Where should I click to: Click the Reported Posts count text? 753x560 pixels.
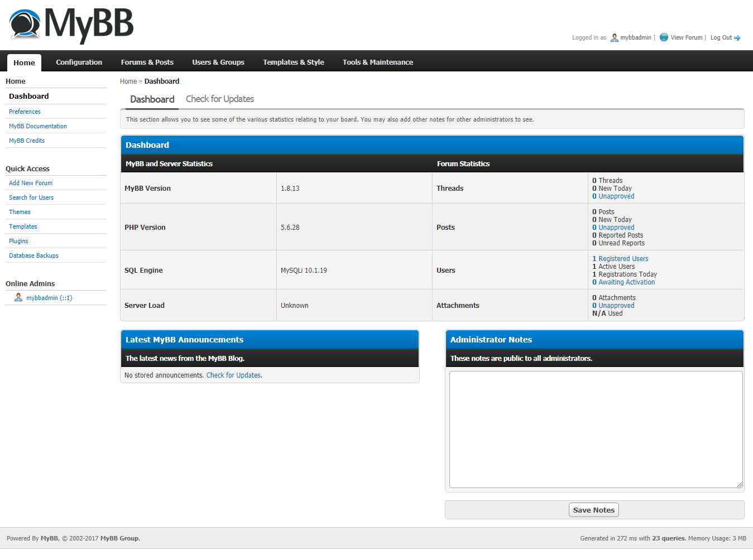pos(617,235)
